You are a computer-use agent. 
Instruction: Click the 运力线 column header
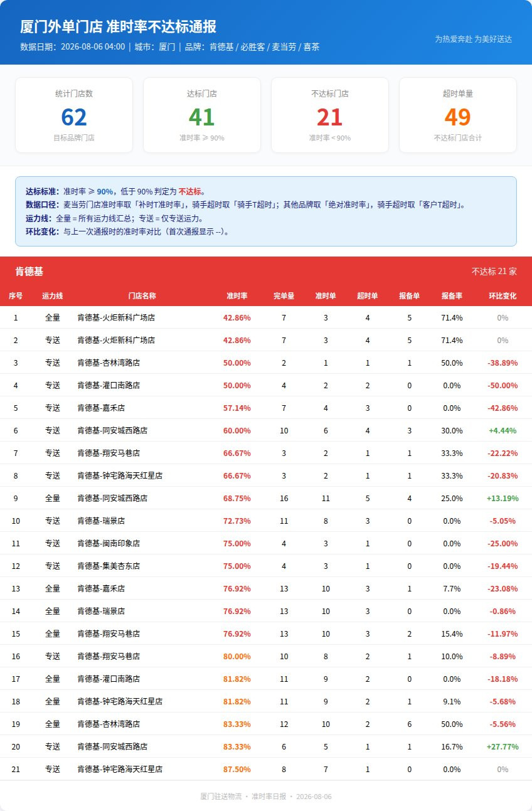53,295
